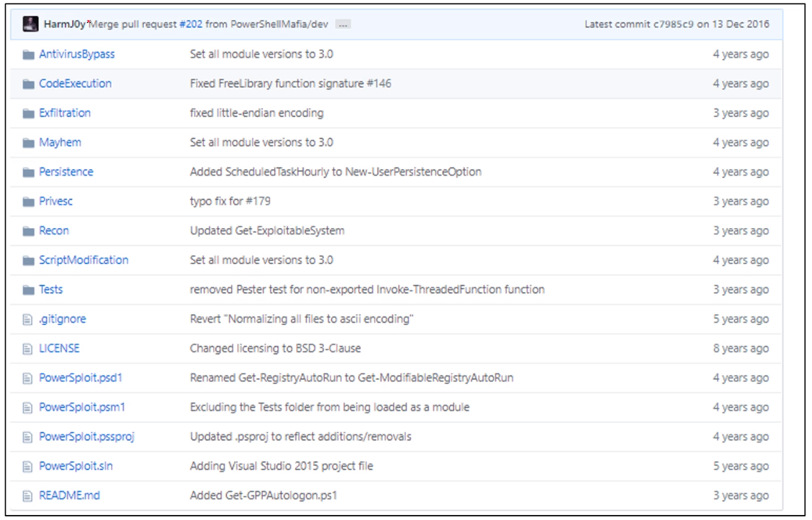The height and width of the screenshot is (520, 812).
Task: Open the README.md file
Action: coord(70,496)
